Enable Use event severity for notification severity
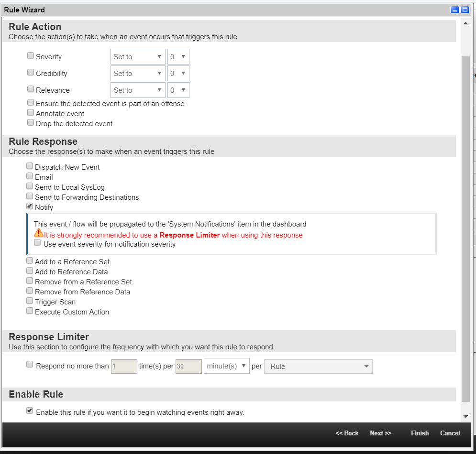This screenshot has height=454, width=476. point(37,242)
